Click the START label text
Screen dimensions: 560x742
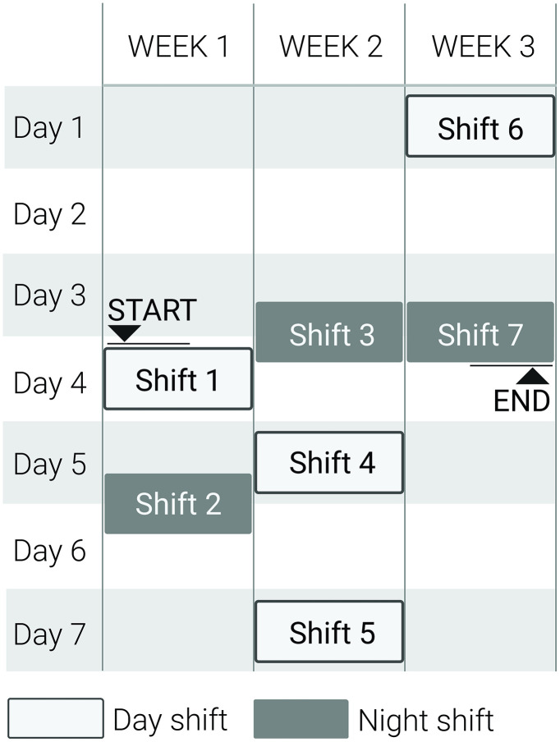click(x=152, y=310)
